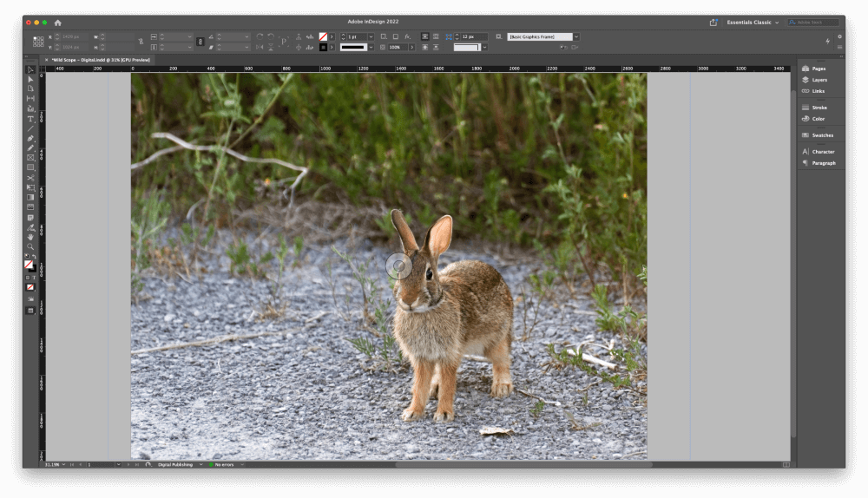Open the page number dropdown in status bar
868x498 pixels.
(x=118, y=465)
